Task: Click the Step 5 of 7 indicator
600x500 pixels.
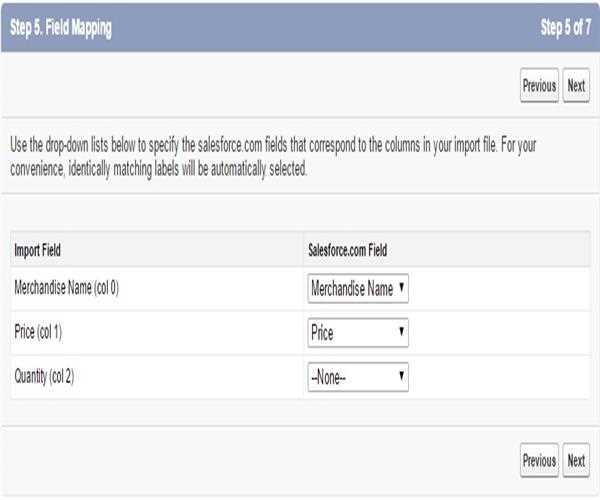Action: (564, 28)
